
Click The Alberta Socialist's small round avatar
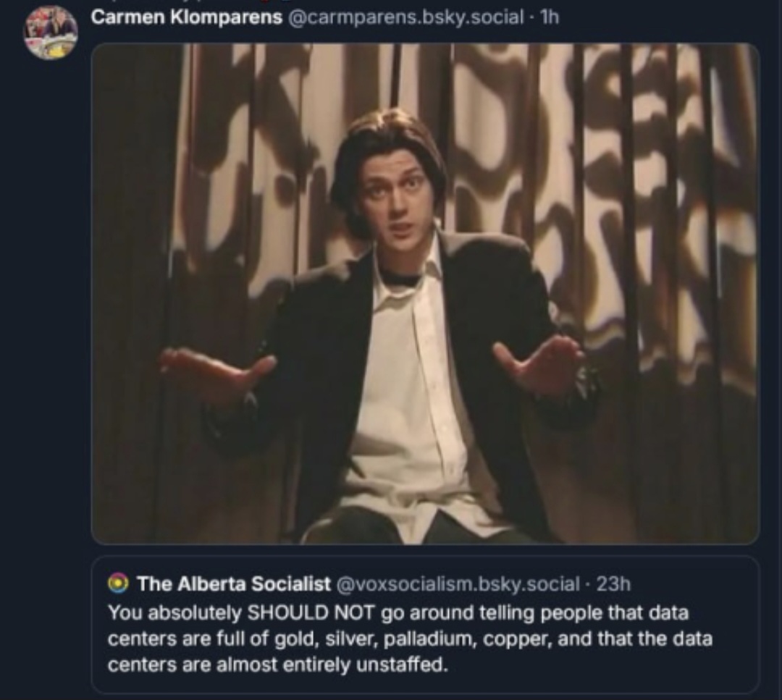118,583
